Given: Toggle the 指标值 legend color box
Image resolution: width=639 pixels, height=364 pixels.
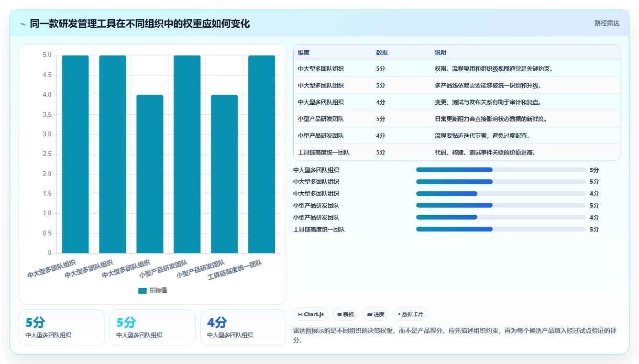Looking at the screenshot, I should tap(143, 290).
